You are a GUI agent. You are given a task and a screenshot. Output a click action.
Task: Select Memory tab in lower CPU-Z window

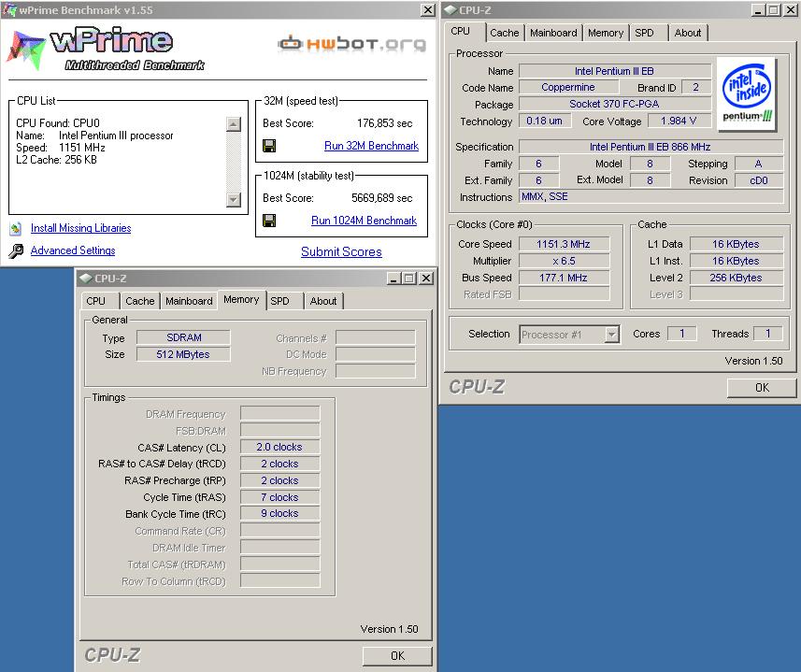pos(241,300)
